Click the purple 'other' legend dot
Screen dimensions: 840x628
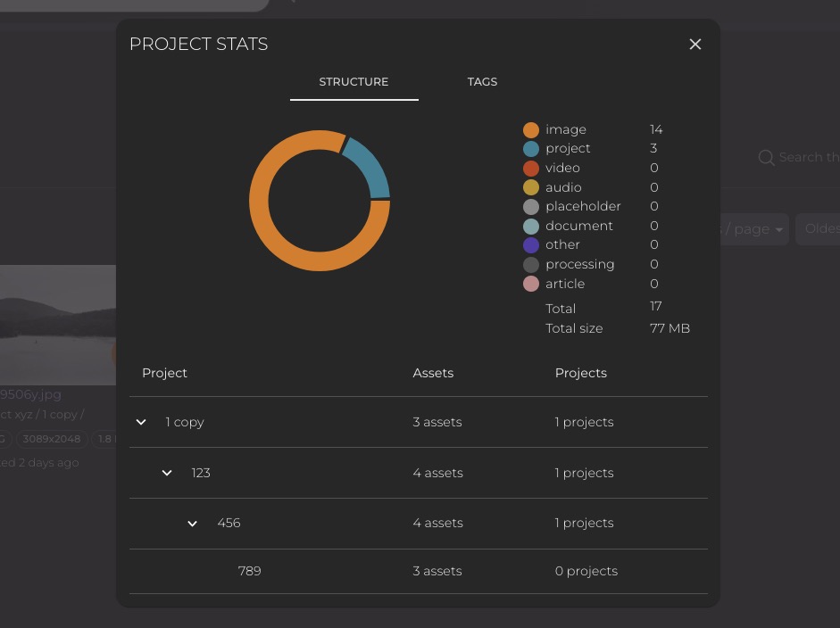click(x=531, y=245)
